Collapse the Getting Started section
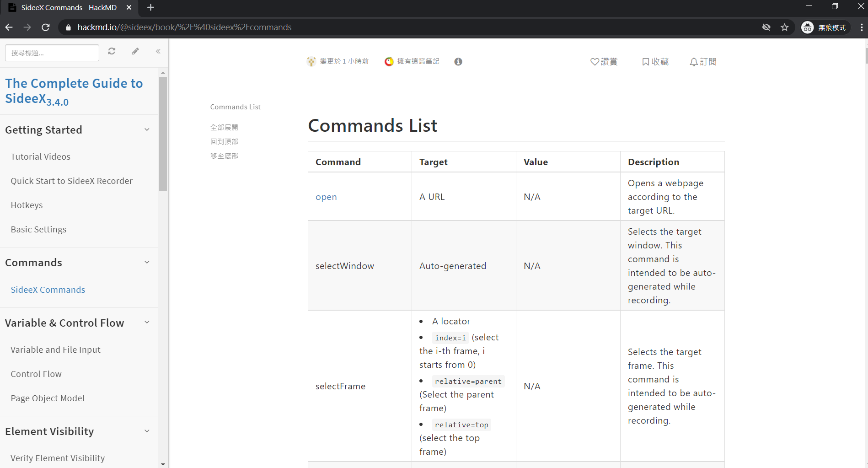Screen dimensions: 868x468 click(147, 130)
